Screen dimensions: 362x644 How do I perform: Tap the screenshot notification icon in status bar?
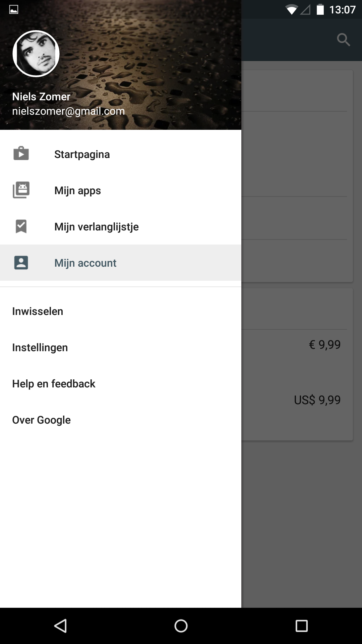14,9
